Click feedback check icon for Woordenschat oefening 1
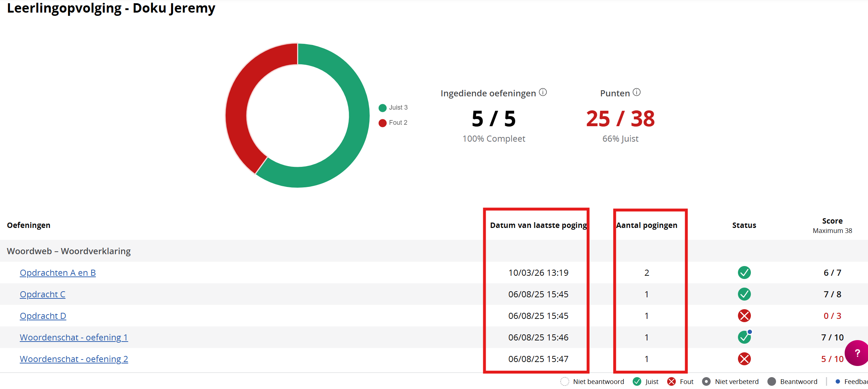Screen dimensions: 868x389 coord(744,337)
